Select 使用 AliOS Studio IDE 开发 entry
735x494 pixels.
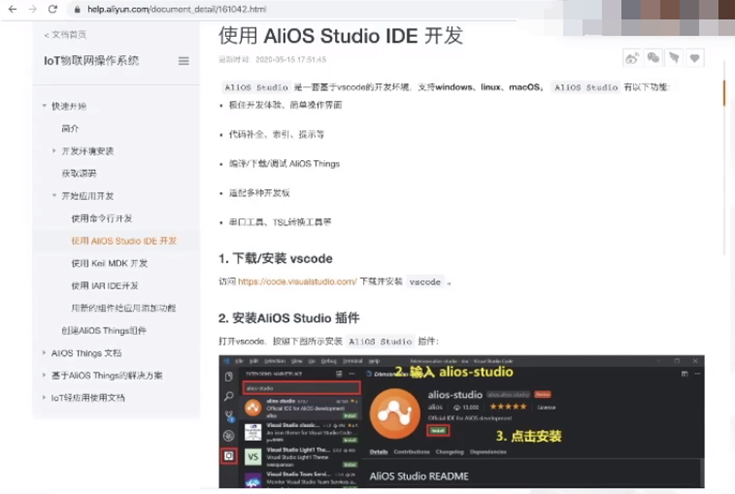coord(124,241)
